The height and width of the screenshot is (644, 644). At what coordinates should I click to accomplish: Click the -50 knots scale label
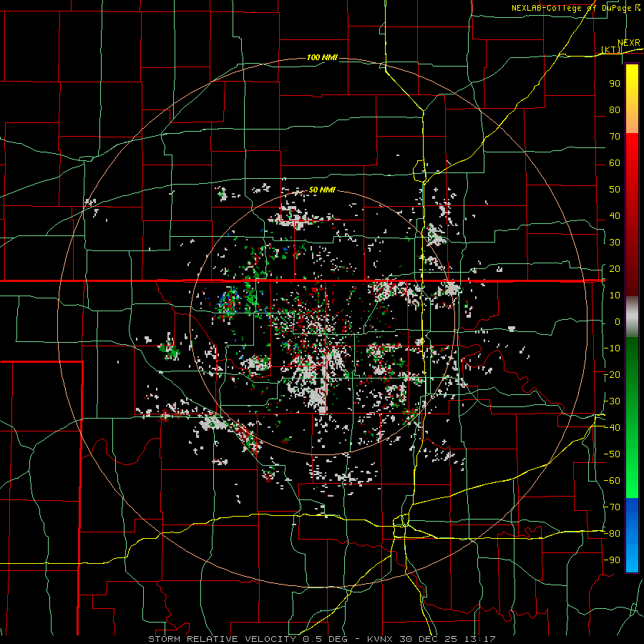pos(612,454)
